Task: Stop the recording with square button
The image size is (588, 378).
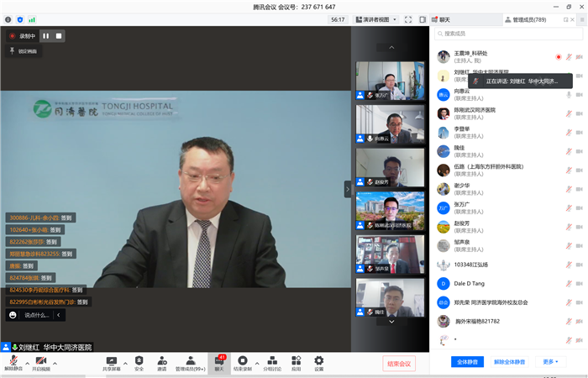Action: [x=59, y=36]
